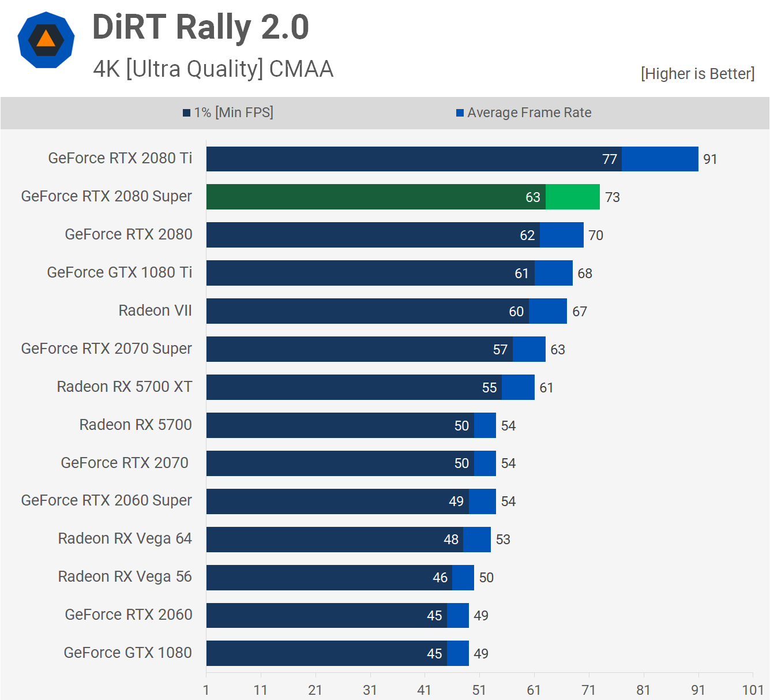
Task: Select the 4K [Ultra Quality] CMAA subtitle
Action: pyautogui.click(x=213, y=69)
